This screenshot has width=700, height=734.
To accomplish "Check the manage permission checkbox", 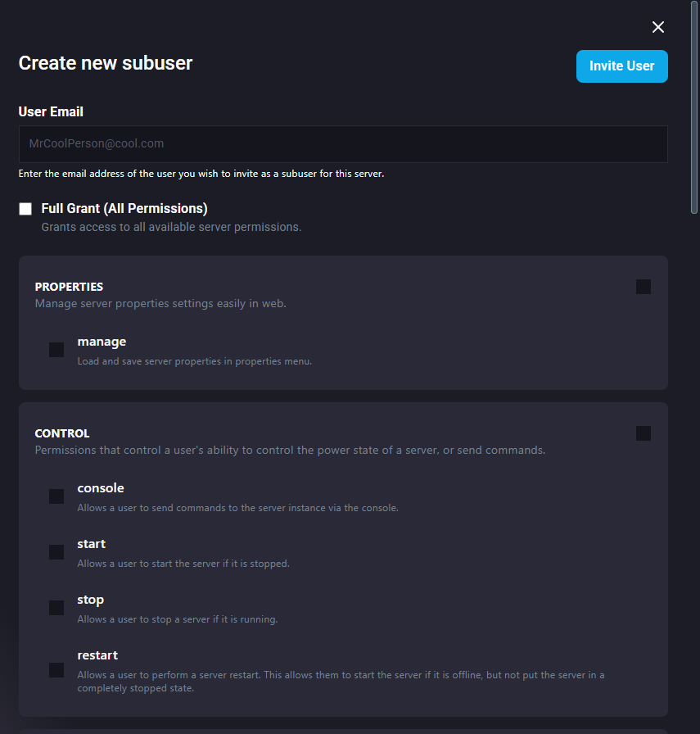I will 56,350.
